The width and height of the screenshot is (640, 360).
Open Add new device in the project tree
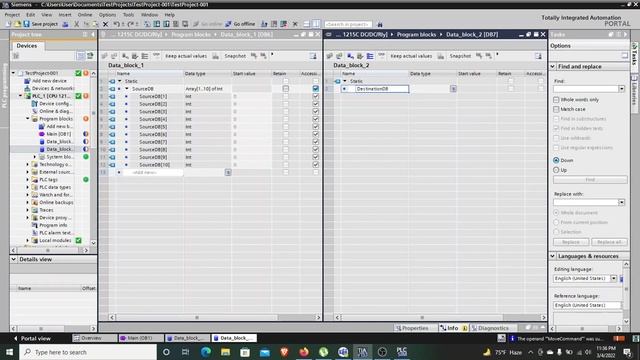(x=49, y=81)
